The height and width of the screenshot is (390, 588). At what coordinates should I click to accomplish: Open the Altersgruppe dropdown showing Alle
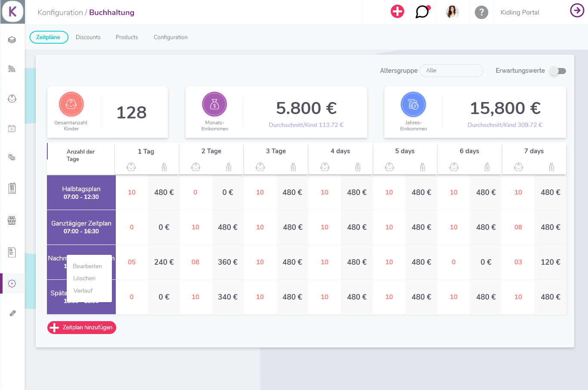[452, 70]
